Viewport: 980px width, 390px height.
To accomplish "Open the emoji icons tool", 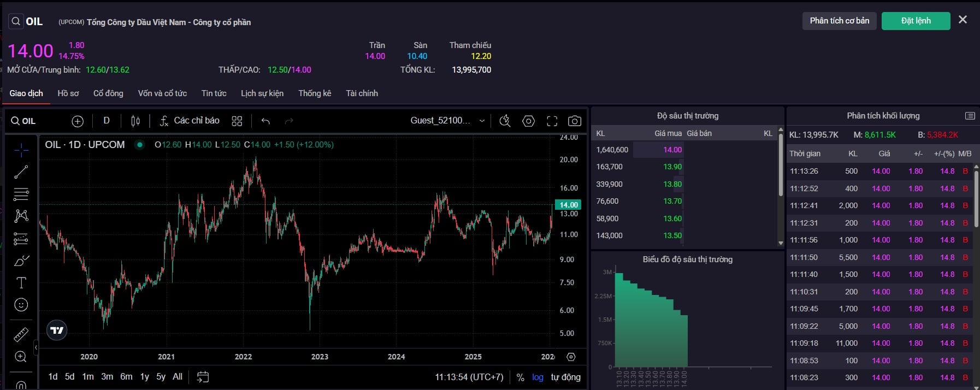I will [21, 305].
